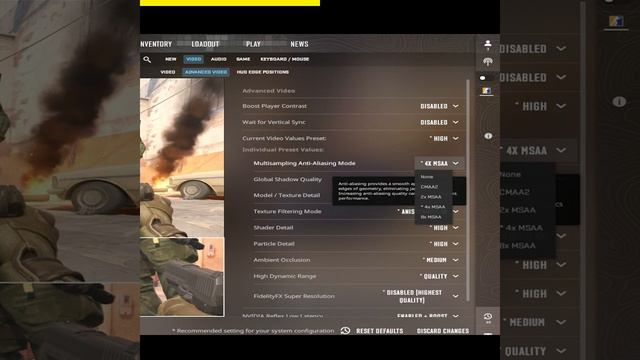Click the broadcast antenna icon in the sidebar
This screenshot has height=360, width=640.
click(x=488, y=62)
